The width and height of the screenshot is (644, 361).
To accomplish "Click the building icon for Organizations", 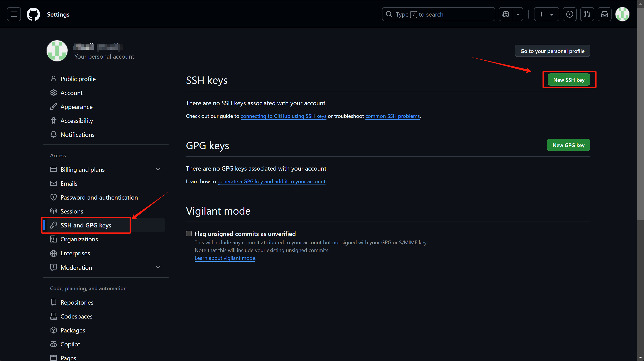I will 54,239.
